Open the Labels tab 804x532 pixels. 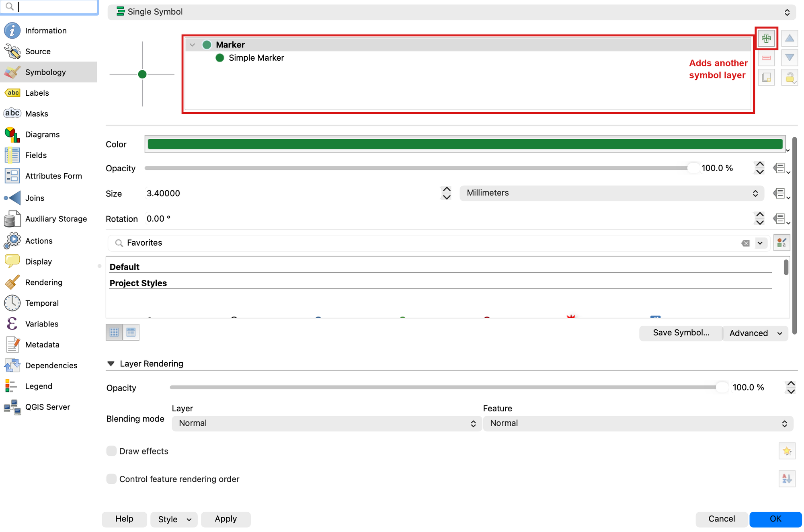pos(49,93)
